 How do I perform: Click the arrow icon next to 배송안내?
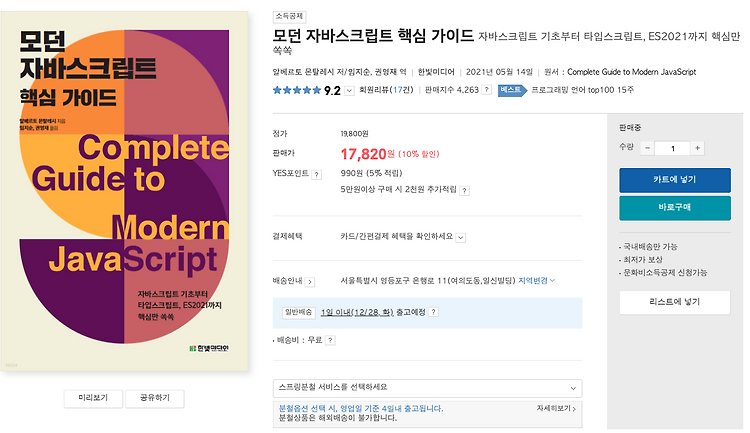310,282
